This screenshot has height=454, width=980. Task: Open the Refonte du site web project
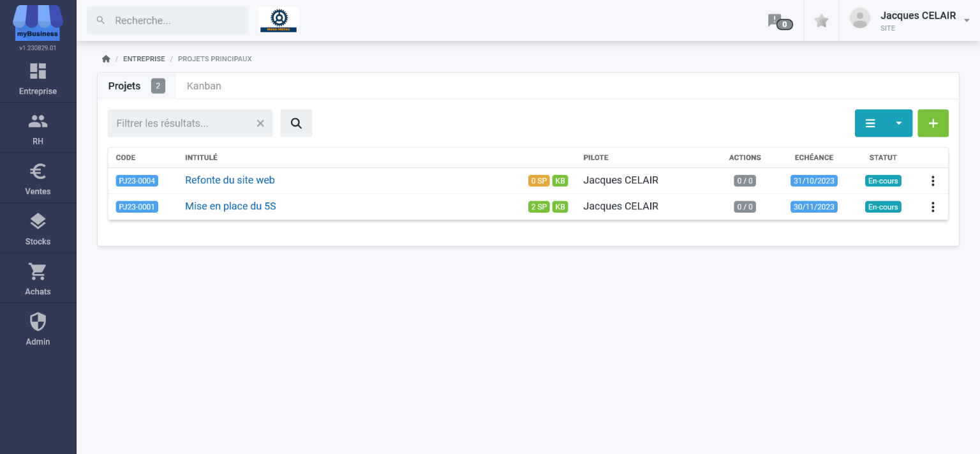pos(230,180)
